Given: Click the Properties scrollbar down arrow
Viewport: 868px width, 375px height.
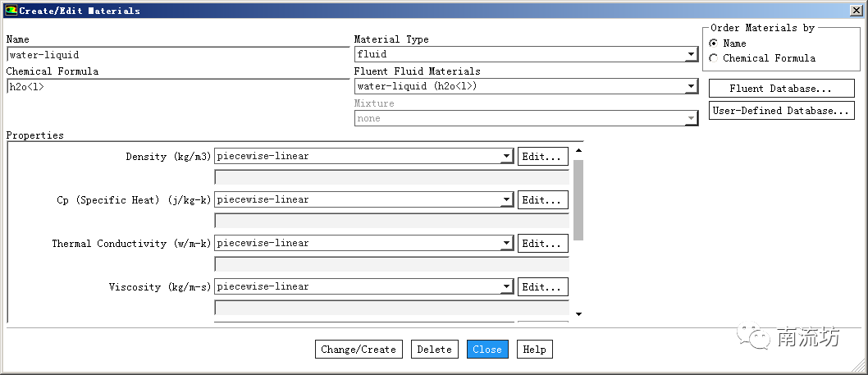Looking at the screenshot, I should pyautogui.click(x=578, y=314).
